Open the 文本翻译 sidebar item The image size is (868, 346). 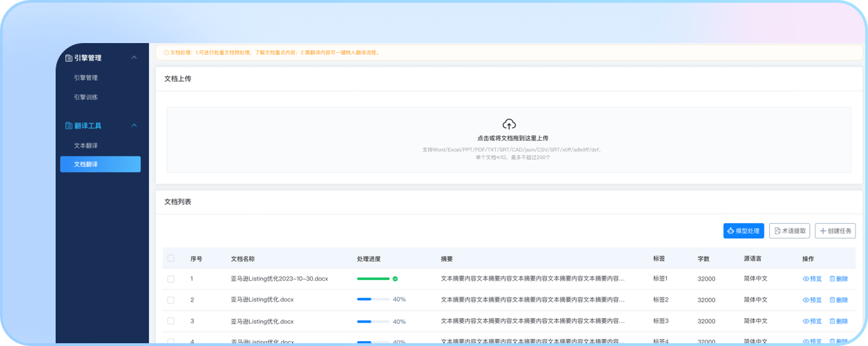pyautogui.click(x=86, y=146)
